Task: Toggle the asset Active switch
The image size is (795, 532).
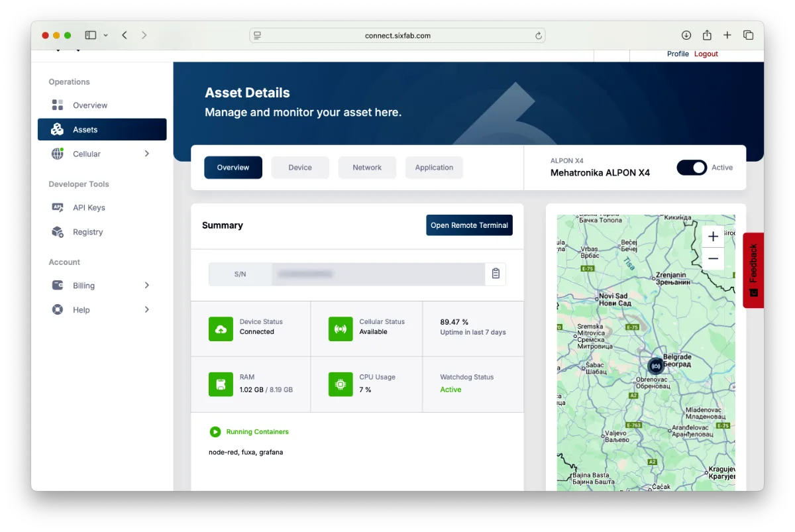Action: (x=692, y=168)
